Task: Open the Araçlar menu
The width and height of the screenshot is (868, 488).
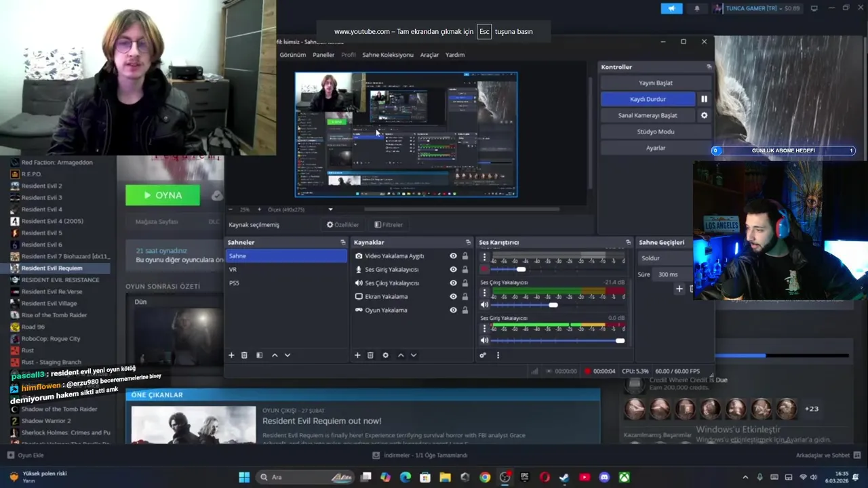Action: (430, 55)
